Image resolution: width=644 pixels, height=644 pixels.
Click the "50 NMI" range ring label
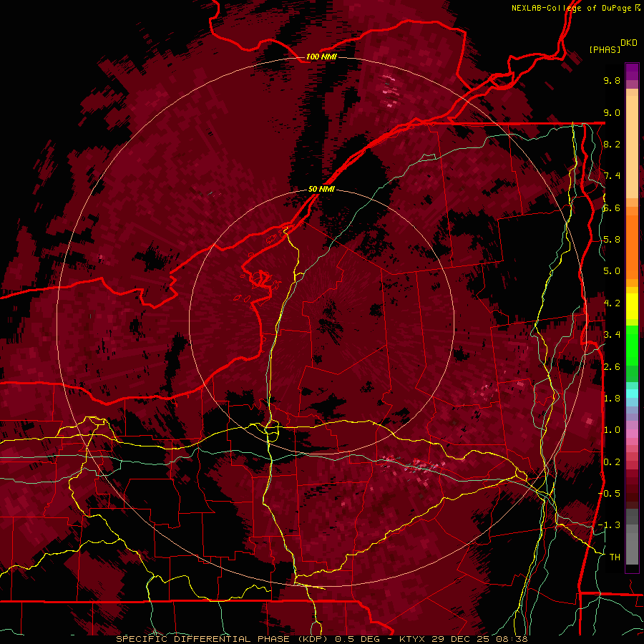[x=321, y=189]
